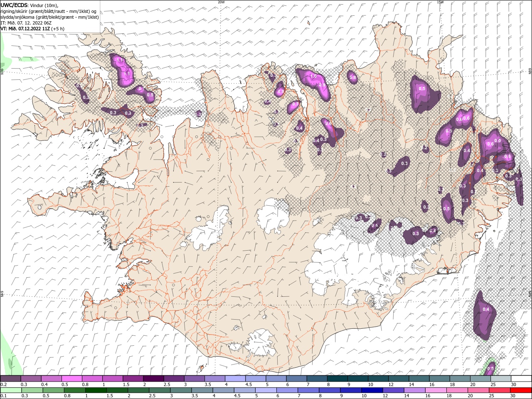
Task: Pick the lower legend swatch between 0.5 and 0.8
Action: 54,390
